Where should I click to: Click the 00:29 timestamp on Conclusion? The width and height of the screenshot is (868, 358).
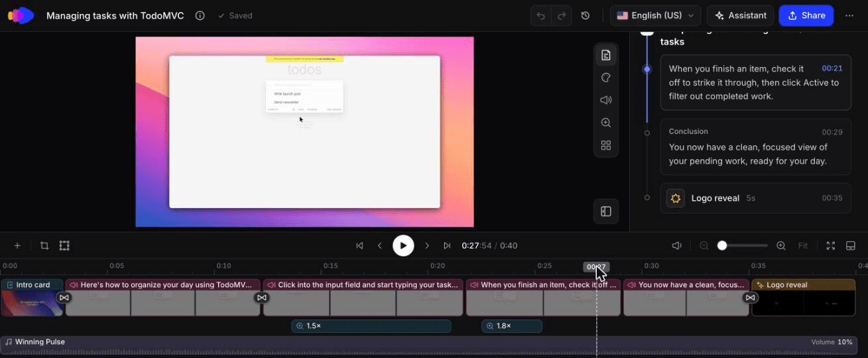point(832,132)
